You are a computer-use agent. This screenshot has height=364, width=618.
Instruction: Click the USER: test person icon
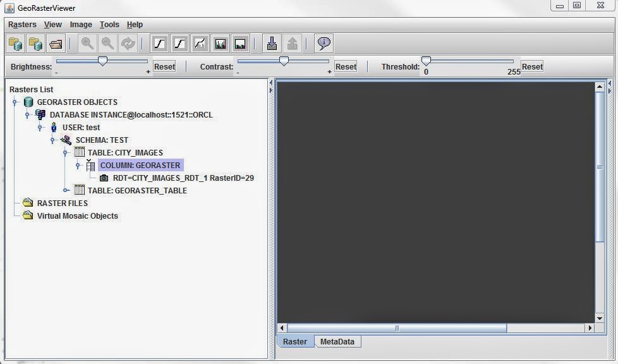click(54, 128)
